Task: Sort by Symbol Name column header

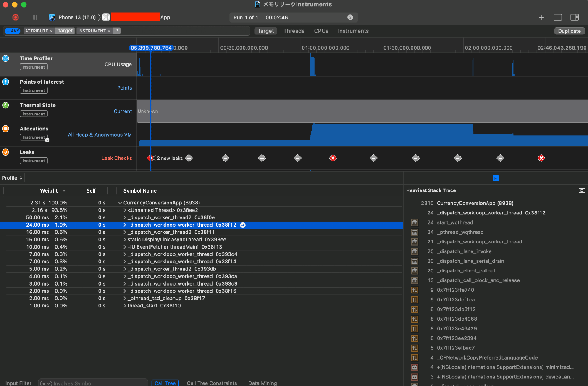Action: [x=140, y=190]
